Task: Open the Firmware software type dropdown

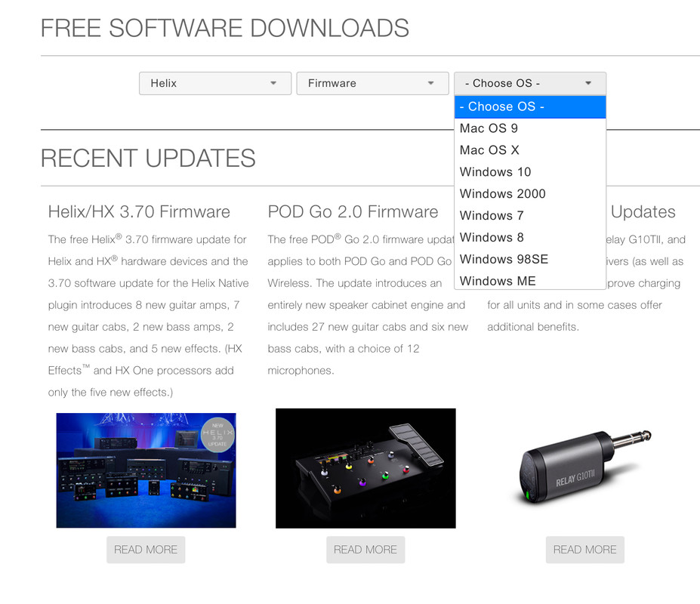Action: 372,84
